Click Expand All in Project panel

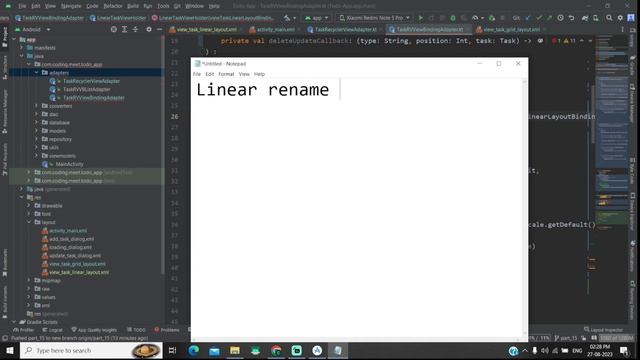pyautogui.click(x=124, y=29)
